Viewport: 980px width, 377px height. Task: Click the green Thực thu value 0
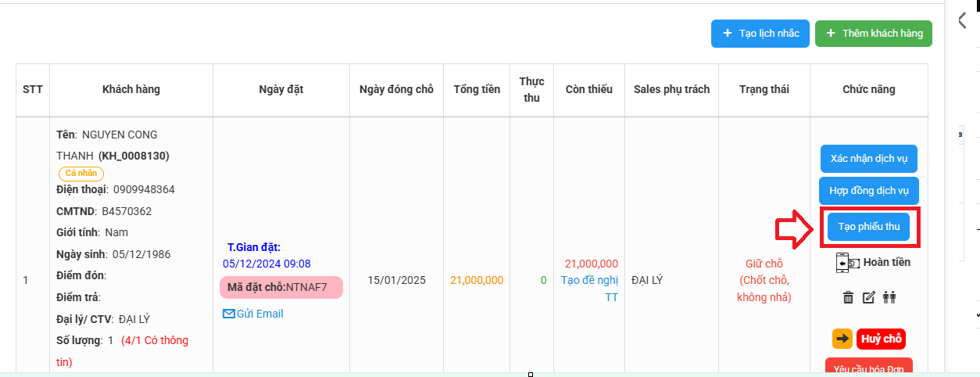point(544,280)
